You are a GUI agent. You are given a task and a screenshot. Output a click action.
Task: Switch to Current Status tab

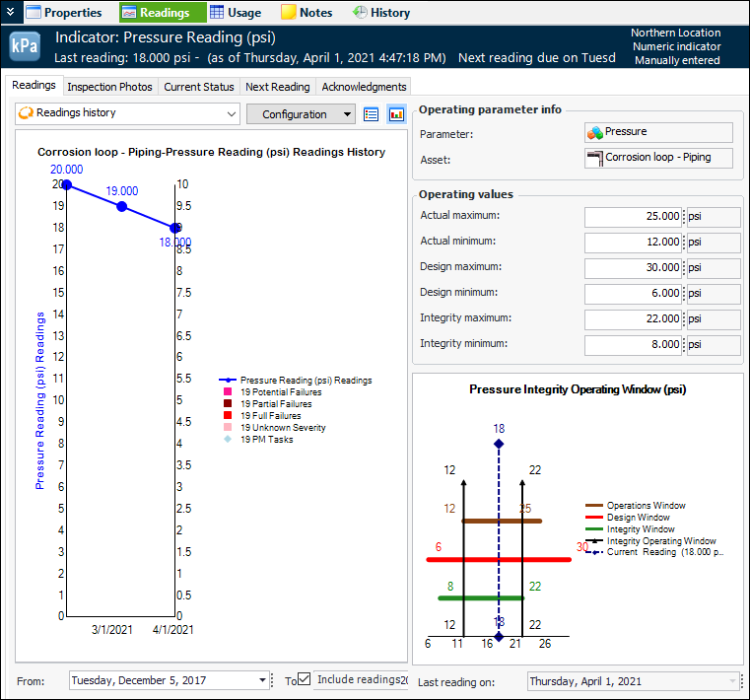pos(198,87)
